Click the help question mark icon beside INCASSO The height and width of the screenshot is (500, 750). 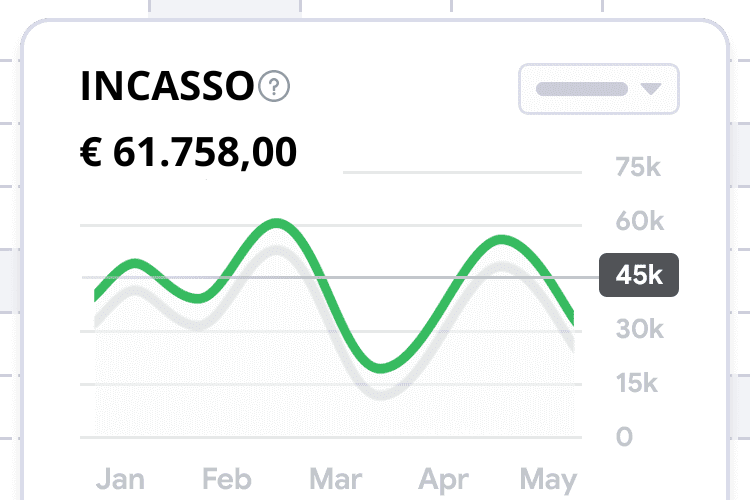tap(274, 86)
